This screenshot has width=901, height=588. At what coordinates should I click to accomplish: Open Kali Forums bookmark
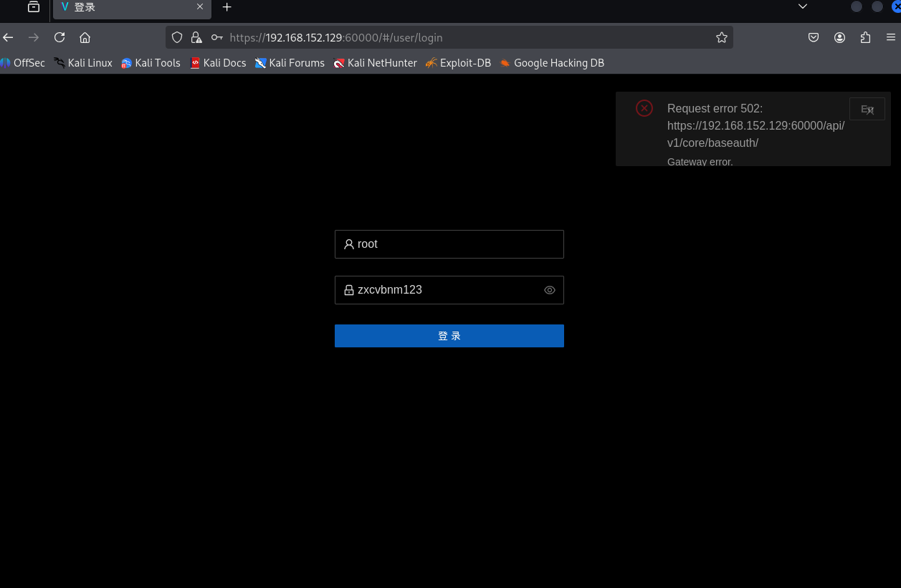(x=290, y=63)
